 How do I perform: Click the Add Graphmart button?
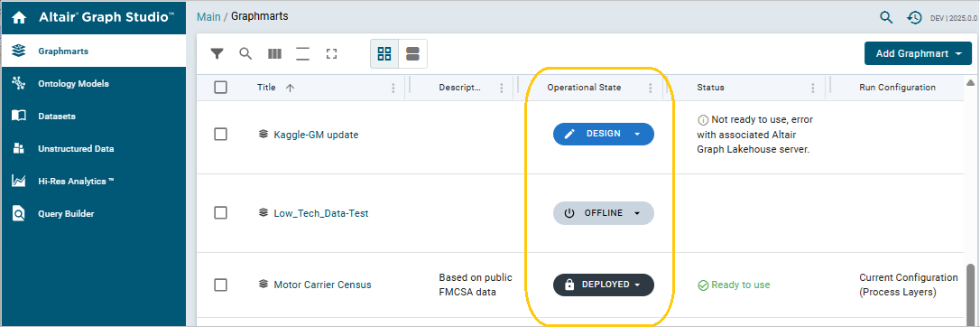[x=918, y=54]
